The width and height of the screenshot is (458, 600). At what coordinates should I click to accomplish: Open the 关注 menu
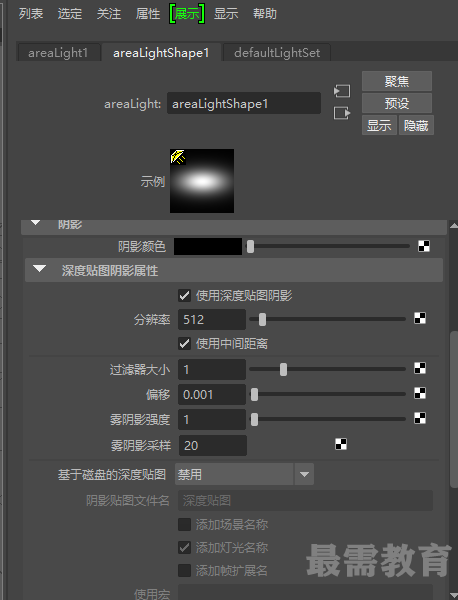[x=109, y=14]
